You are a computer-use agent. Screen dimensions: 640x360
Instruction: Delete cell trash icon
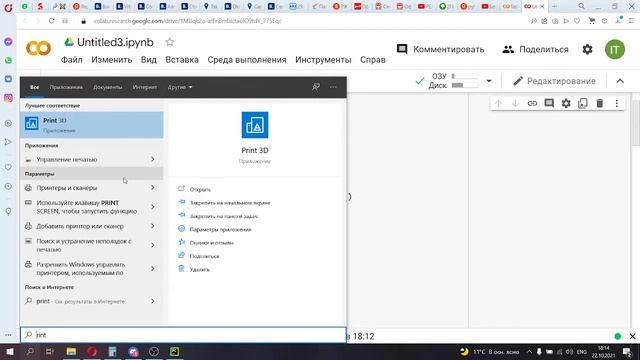point(600,103)
